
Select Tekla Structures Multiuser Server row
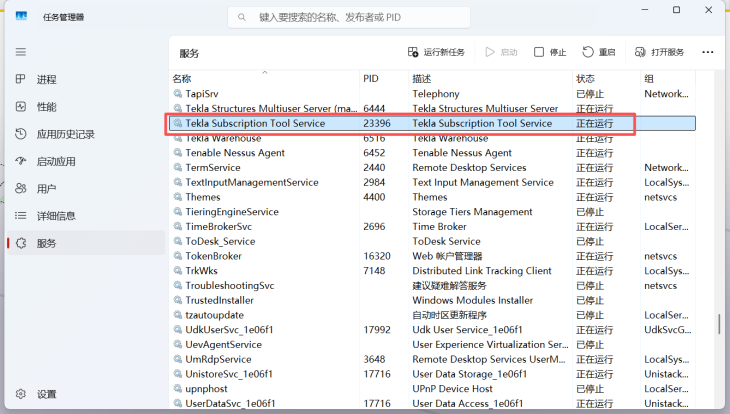coord(432,109)
